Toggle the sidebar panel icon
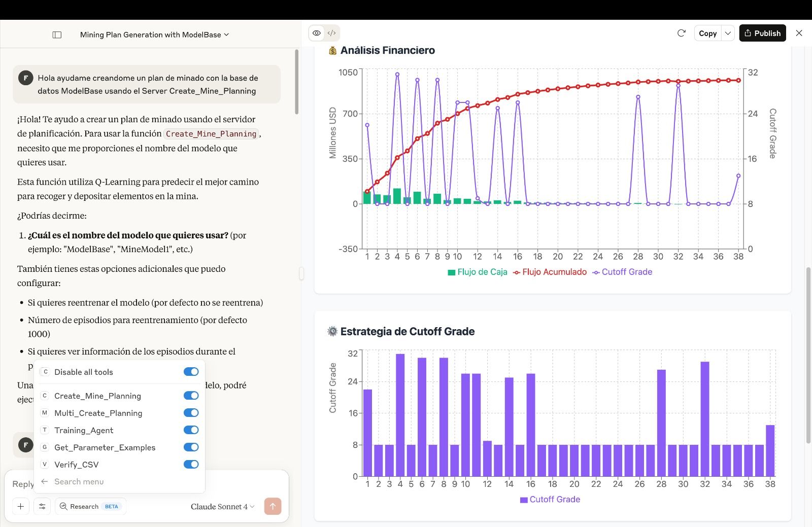The width and height of the screenshot is (812, 527). 57,34
